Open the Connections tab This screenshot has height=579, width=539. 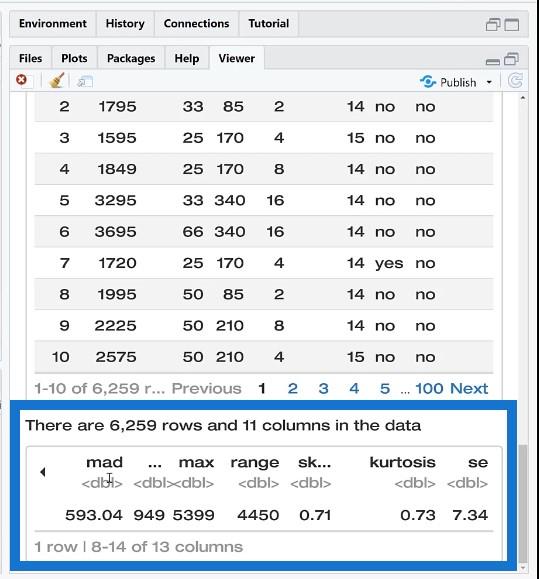196,24
